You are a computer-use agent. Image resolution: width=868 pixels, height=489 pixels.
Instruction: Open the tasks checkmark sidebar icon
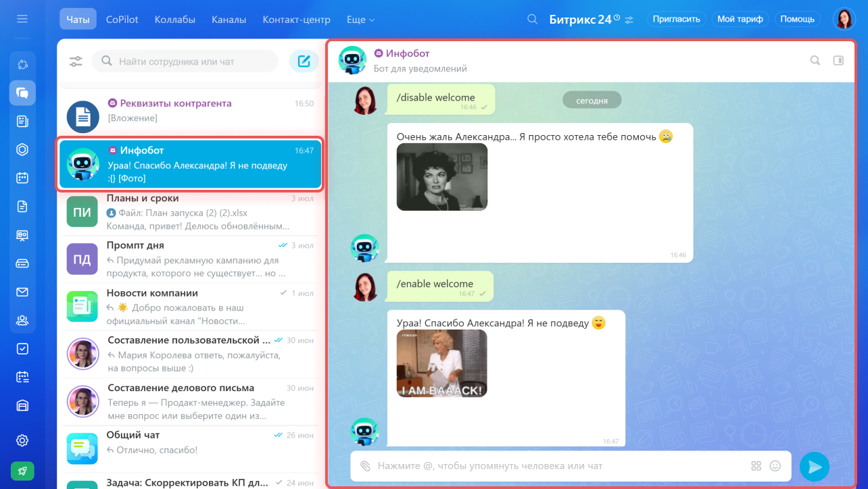click(x=22, y=349)
